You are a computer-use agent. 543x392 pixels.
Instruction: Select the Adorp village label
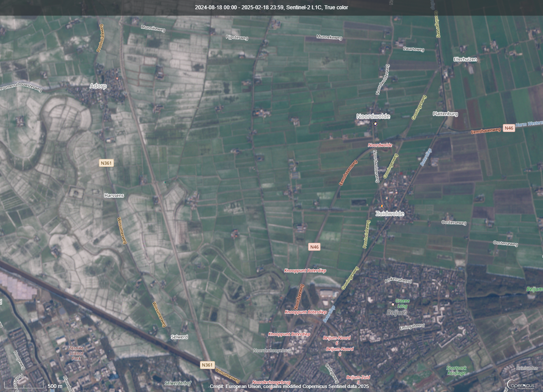point(98,86)
